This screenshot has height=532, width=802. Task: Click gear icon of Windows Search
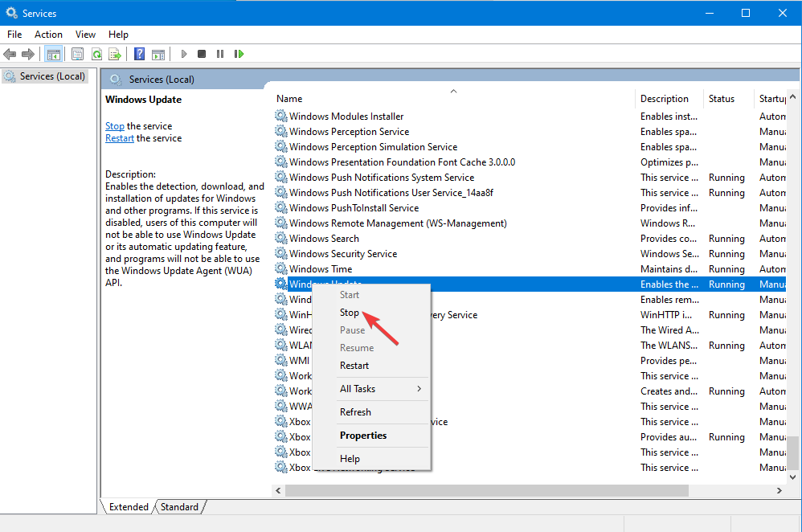click(280, 239)
